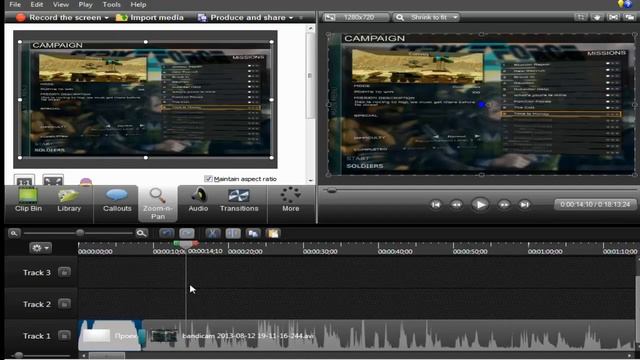Select the title clip at Track 1 start
The image size is (640, 360).
pyautogui.click(x=109, y=336)
